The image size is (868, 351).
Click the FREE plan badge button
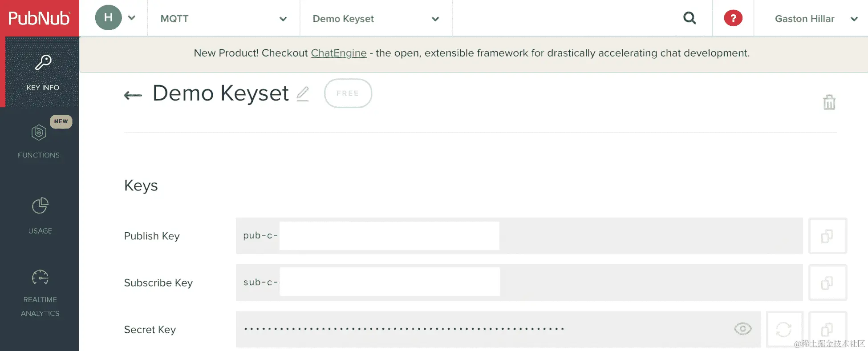point(348,93)
